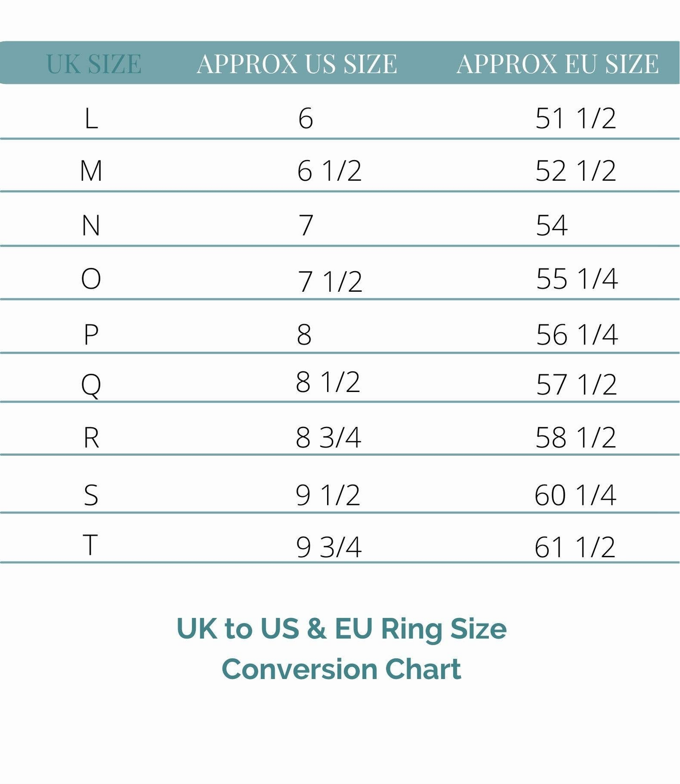Select UK size T cell
Viewport: 680px width, 784px height.
90,545
